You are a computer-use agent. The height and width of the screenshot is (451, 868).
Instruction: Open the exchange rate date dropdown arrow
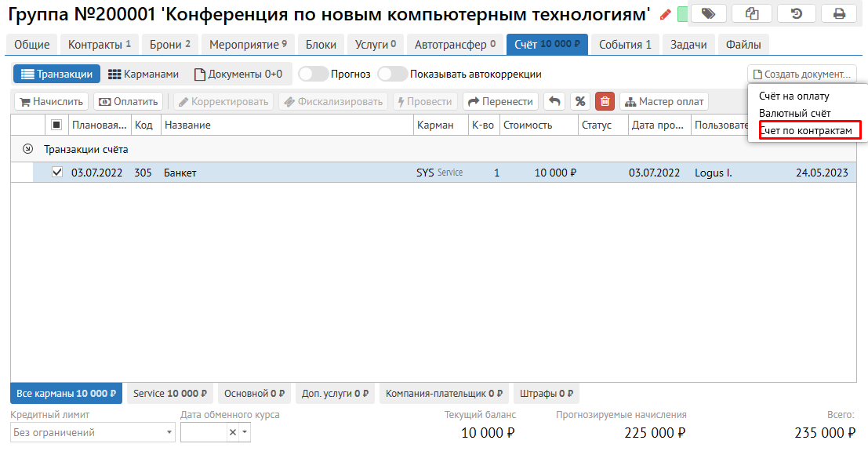tap(245, 432)
